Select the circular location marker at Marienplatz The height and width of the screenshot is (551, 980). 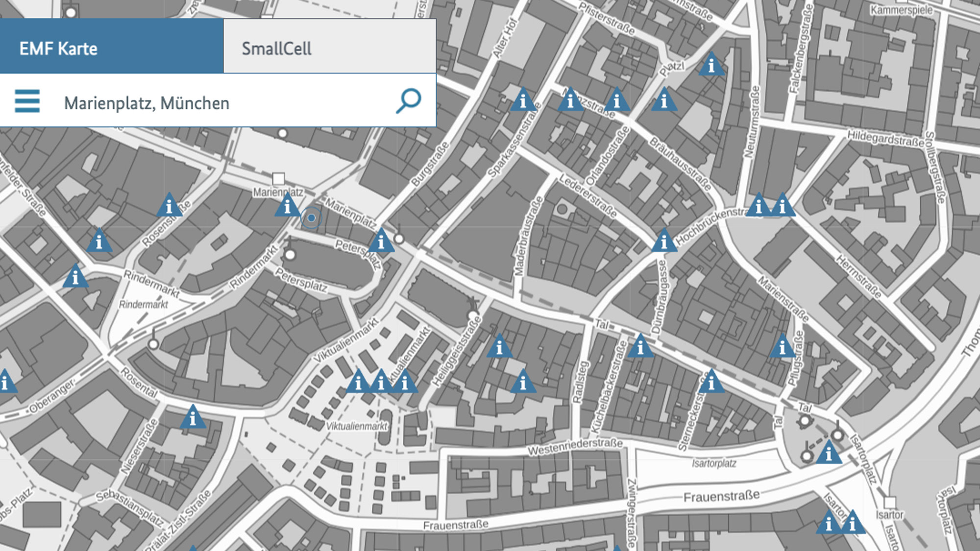pos(311,218)
